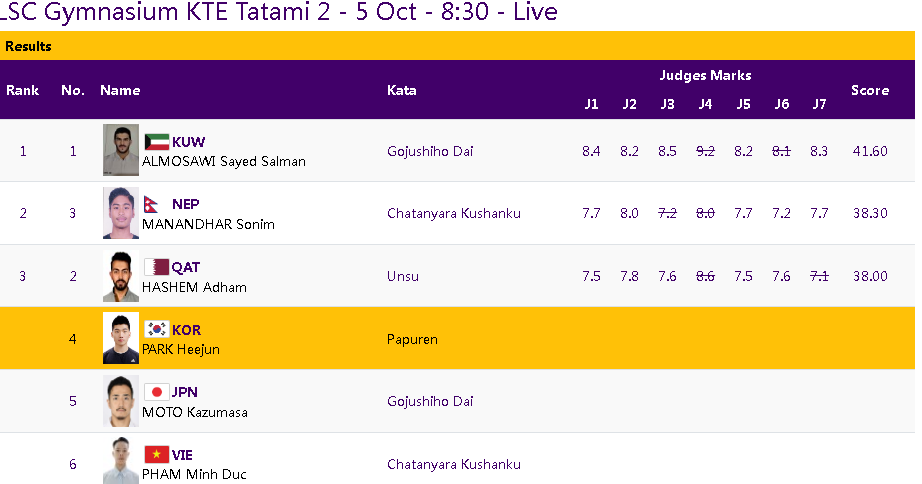Click the name ALMOSAWI Sayed Salman
This screenshot has height=484, width=922.
224,161
